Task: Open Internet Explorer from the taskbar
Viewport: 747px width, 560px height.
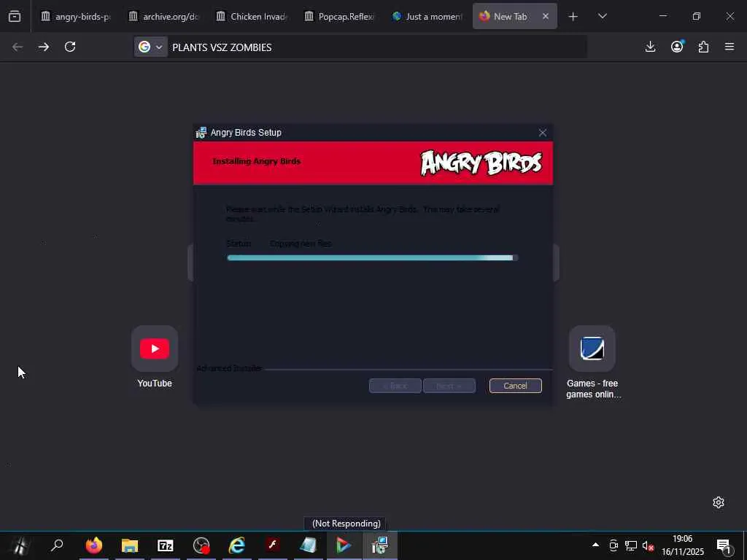Action: (x=237, y=545)
